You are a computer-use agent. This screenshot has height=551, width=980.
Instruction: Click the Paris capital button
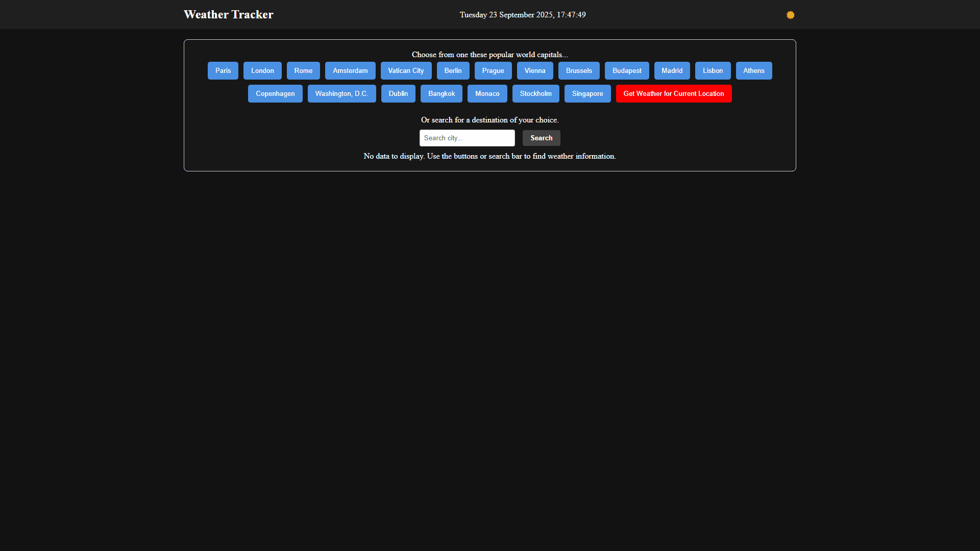(x=223, y=70)
